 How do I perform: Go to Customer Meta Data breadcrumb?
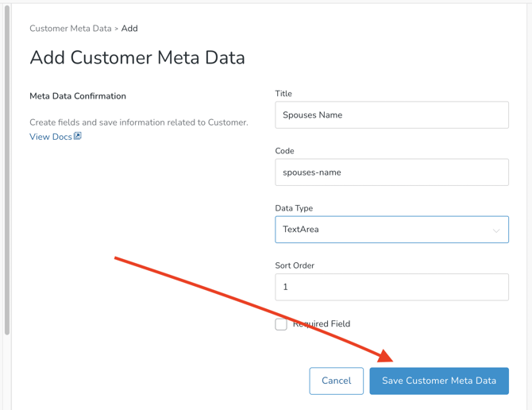[x=71, y=29]
